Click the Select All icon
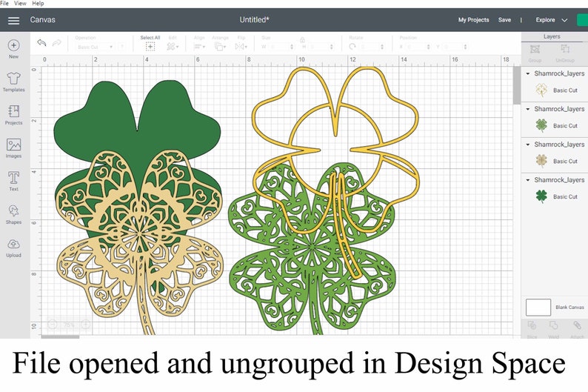588x392 pixels. pyautogui.click(x=150, y=47)
